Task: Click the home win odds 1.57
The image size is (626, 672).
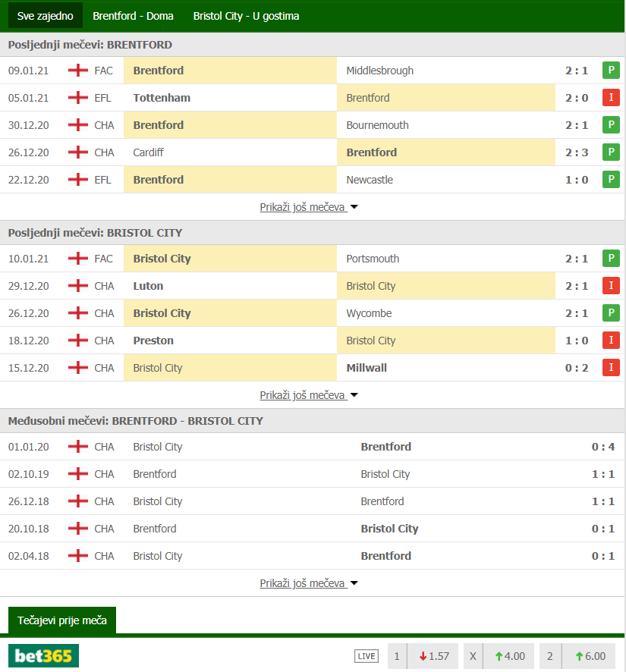Action: tap(433, 656)
